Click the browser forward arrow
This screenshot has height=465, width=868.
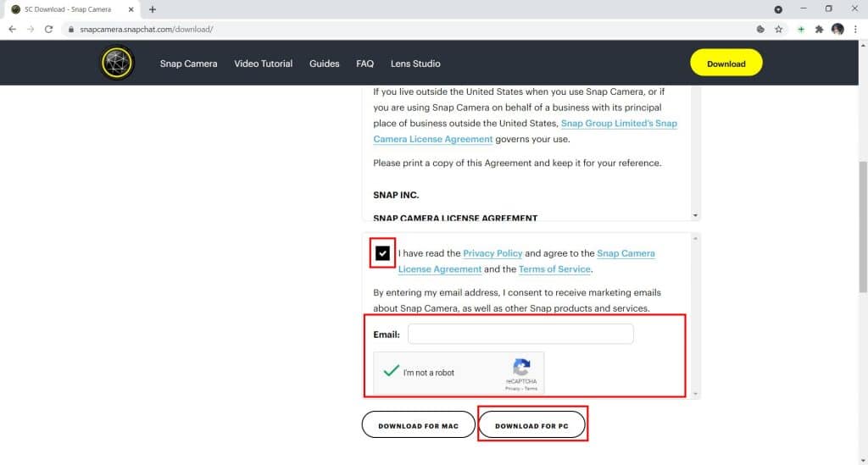pos(31,30)
